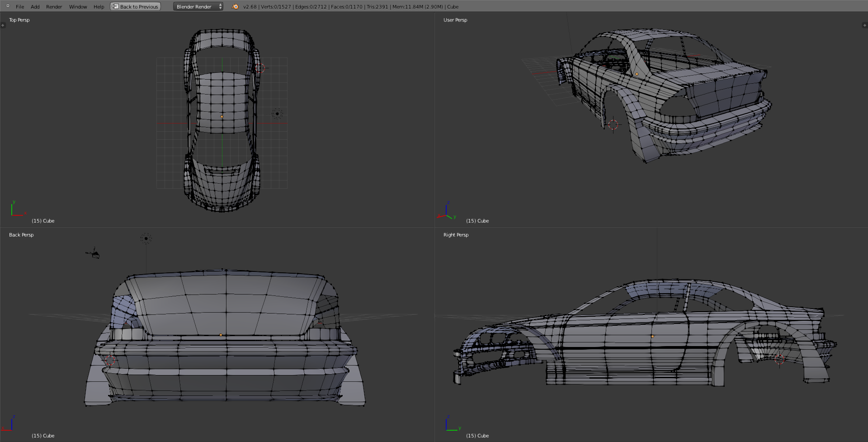This screenshot has height=442, width=868.
Task: Click the 3D cursor in User Persp view
Action: coord(613,125)
